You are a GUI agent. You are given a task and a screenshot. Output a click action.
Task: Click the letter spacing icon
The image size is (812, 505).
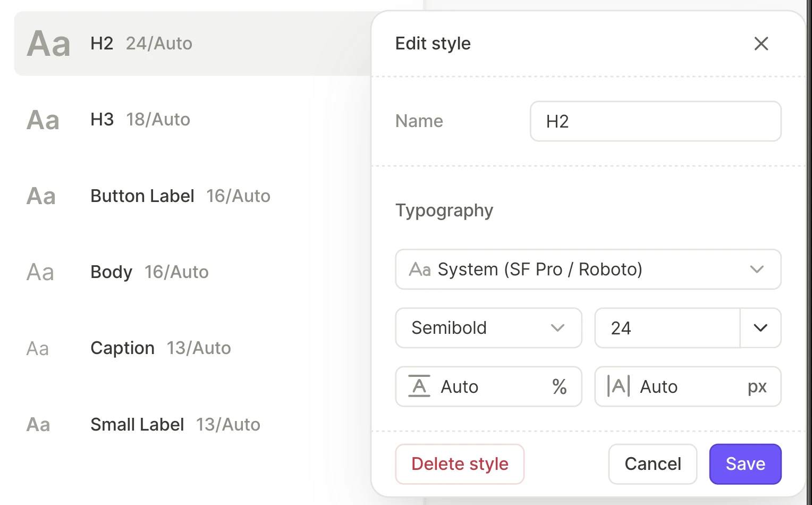tap(619, 386)
